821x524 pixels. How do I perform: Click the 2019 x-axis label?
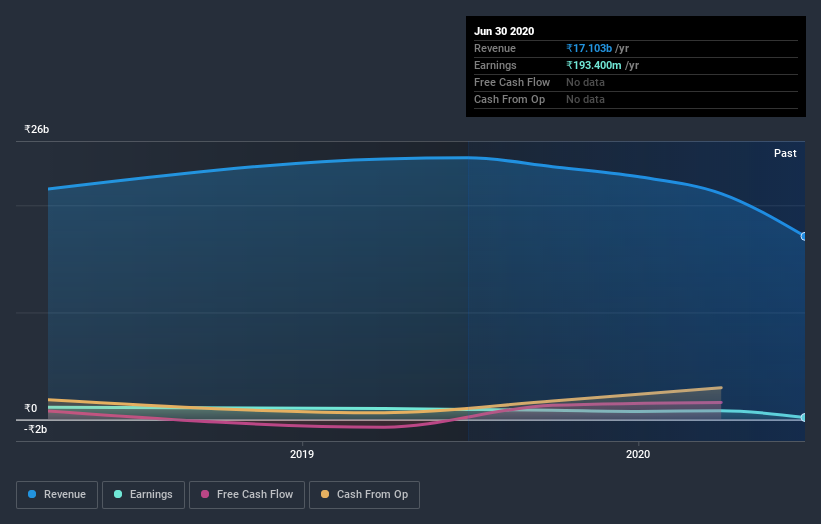[x=302, y=454]
